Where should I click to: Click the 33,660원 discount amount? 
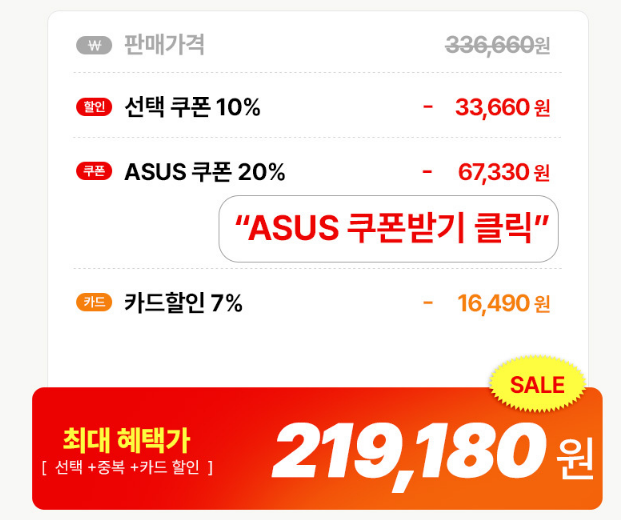502,107
